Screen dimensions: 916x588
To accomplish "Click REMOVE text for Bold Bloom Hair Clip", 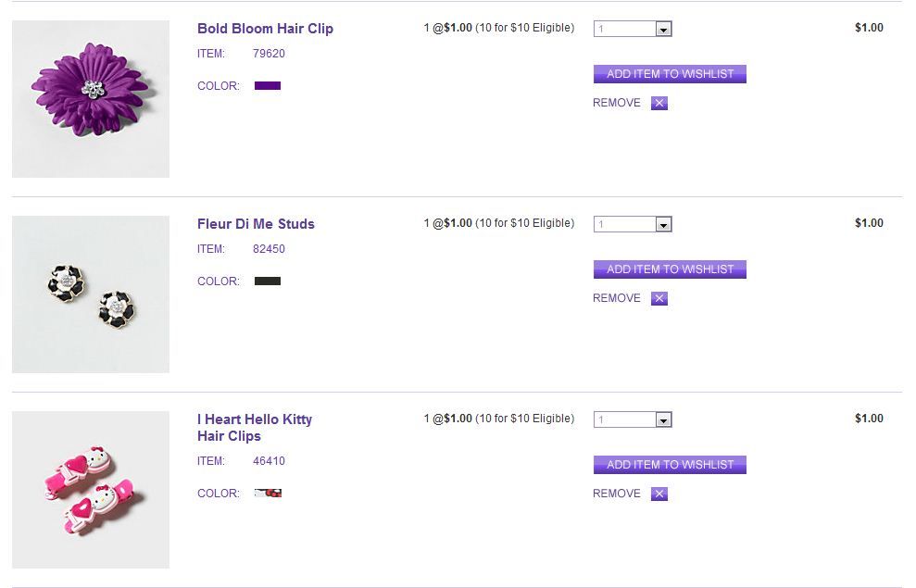I will pyautogui.click(x=617, y=103).
